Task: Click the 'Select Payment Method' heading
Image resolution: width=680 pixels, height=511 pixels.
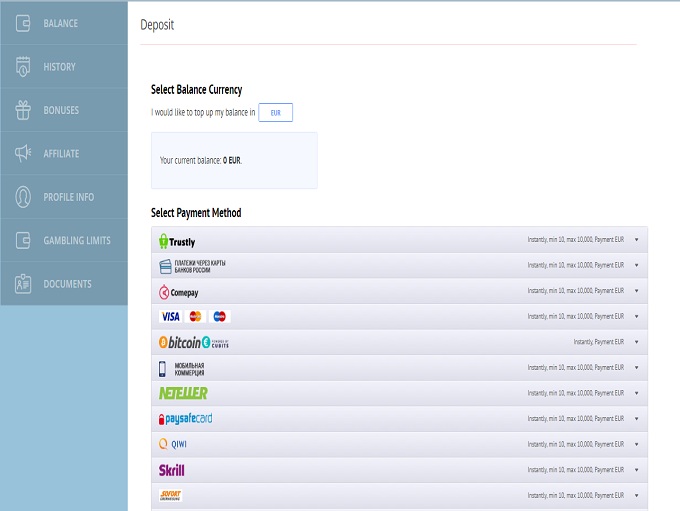Action: pyautogui.click(x=196, y=213)
